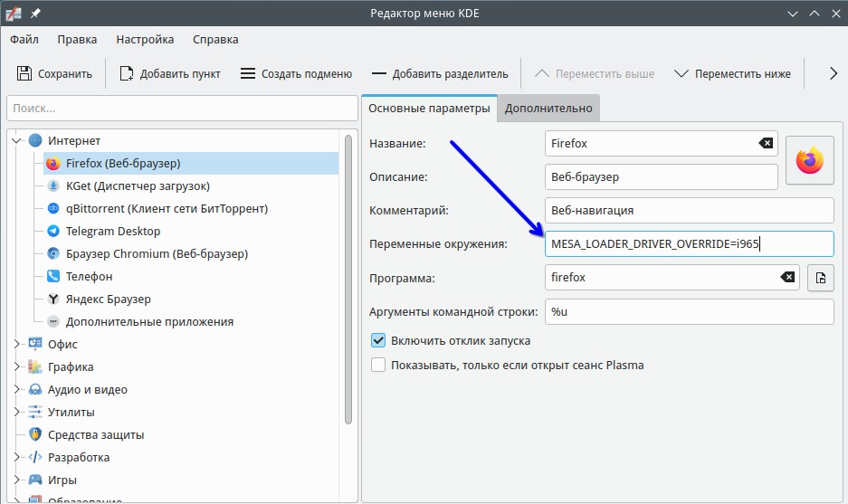The width and height of the screenshot is (848, 504).
Task: Click the Добавить пункт toolbar icon
Action: (x=127, y=73)
